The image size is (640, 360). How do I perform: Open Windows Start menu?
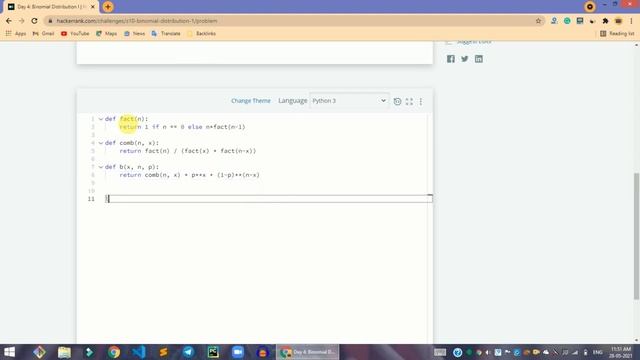(9, 352)
